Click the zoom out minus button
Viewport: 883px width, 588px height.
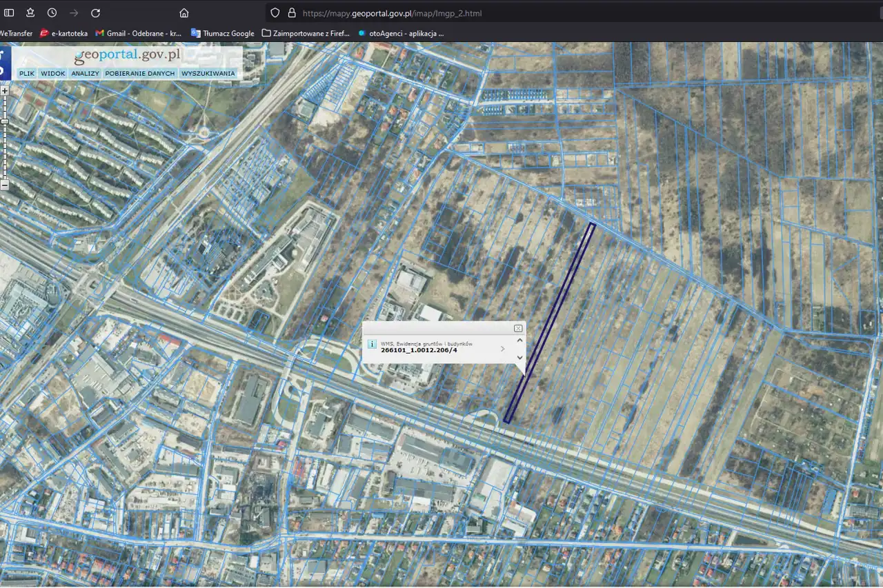pyautogui.click(x=5, y=185)
